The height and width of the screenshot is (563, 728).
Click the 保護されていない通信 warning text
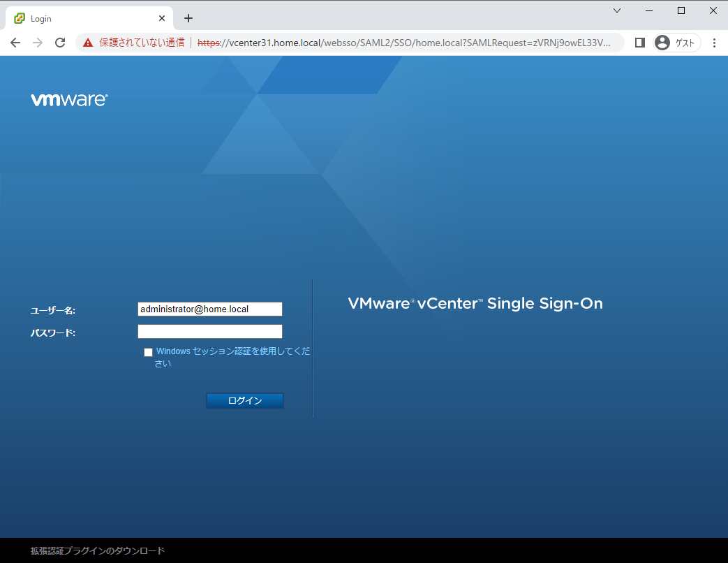[x=142, y=43]
